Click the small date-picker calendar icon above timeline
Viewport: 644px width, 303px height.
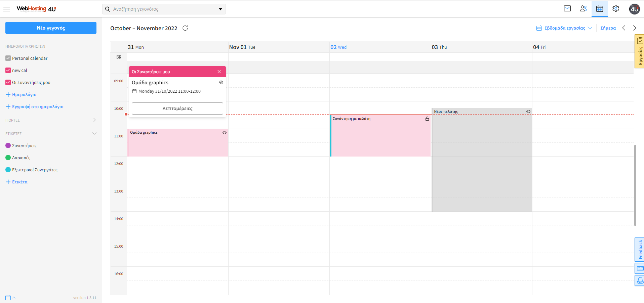point(118,57)
